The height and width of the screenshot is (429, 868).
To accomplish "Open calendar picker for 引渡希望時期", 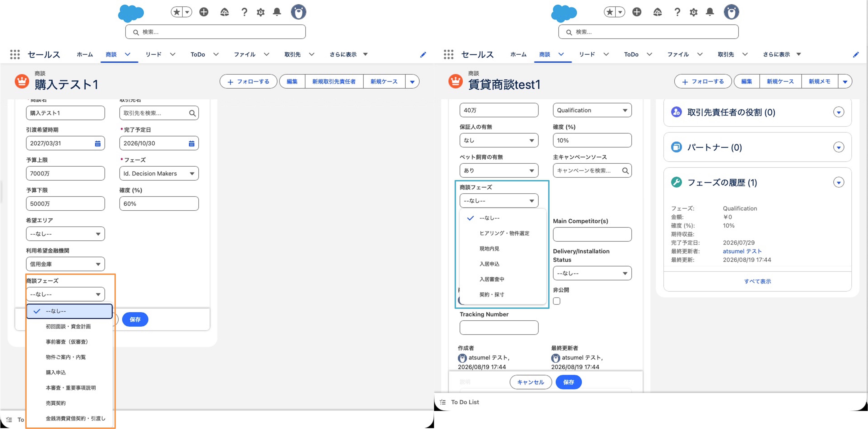I will (98, 144).
